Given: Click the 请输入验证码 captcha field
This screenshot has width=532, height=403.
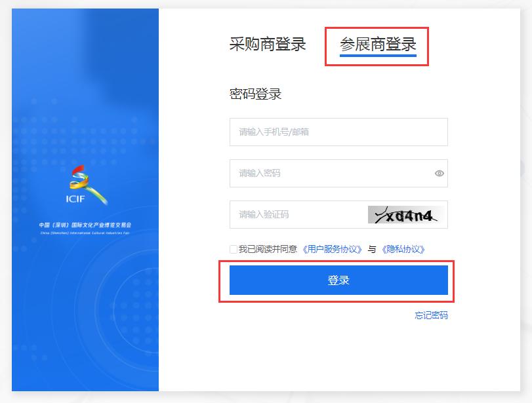Looking at the screenshot, I should point(298,214).
